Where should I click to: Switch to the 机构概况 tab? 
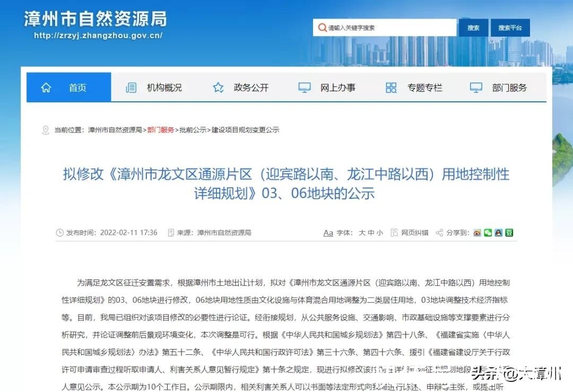tap(164, 87)
